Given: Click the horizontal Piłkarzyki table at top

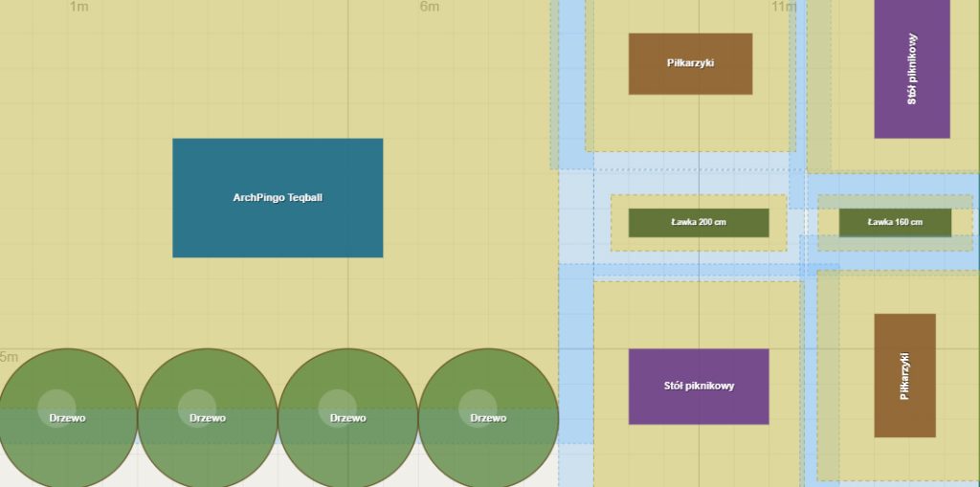Looking at the screenshot, I should pos(690,64).
